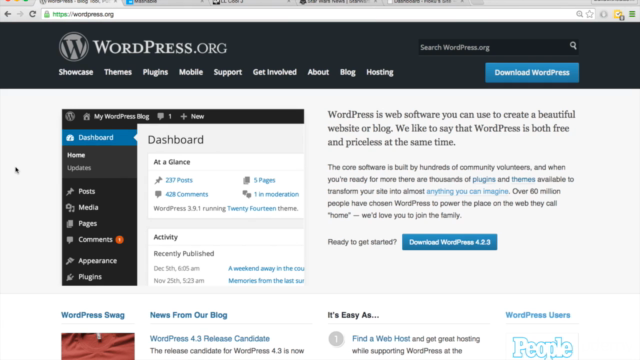Image resolution: width=640 pixels, height=360 pixels.
Task: Switch to the Star Wars News browser tab
Action: [x=338, y=2]
